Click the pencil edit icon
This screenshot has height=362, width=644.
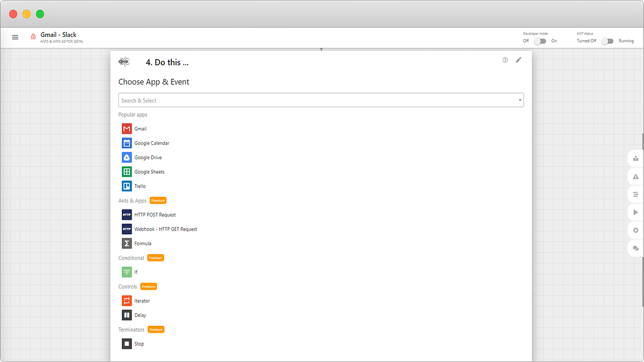coord(518,60)
